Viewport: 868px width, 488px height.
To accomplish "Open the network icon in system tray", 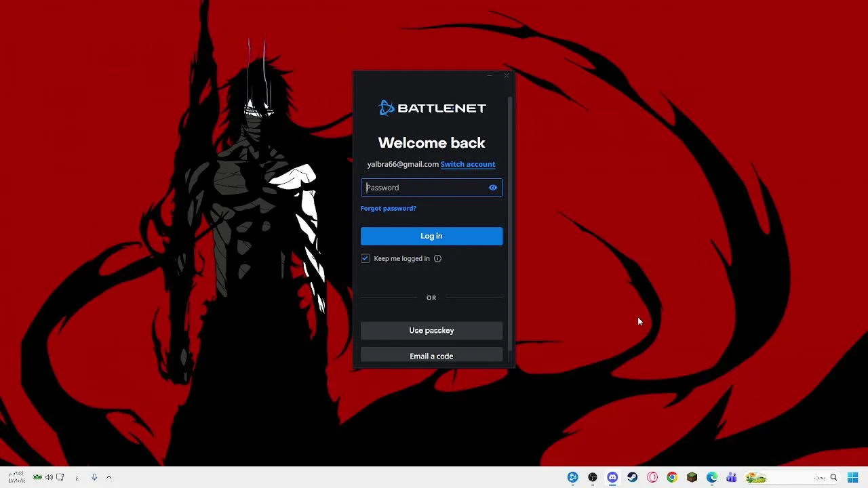I will pyautogui.click(x=60, y=477).
